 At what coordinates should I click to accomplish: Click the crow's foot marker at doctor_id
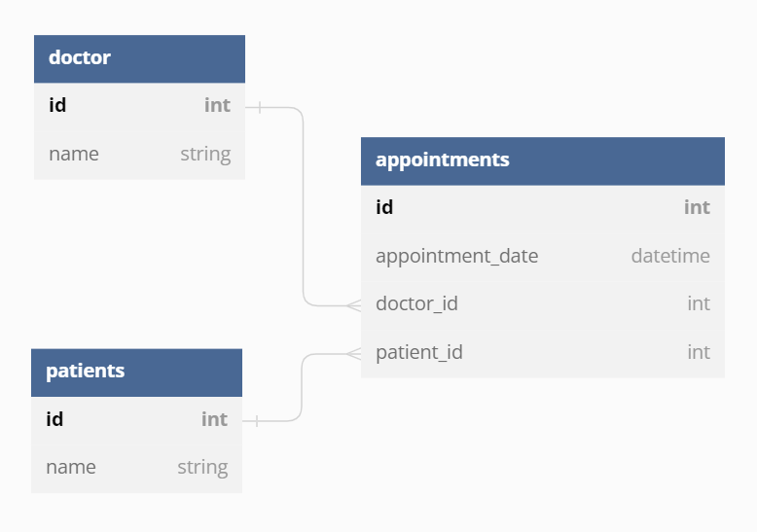[353, 305]
